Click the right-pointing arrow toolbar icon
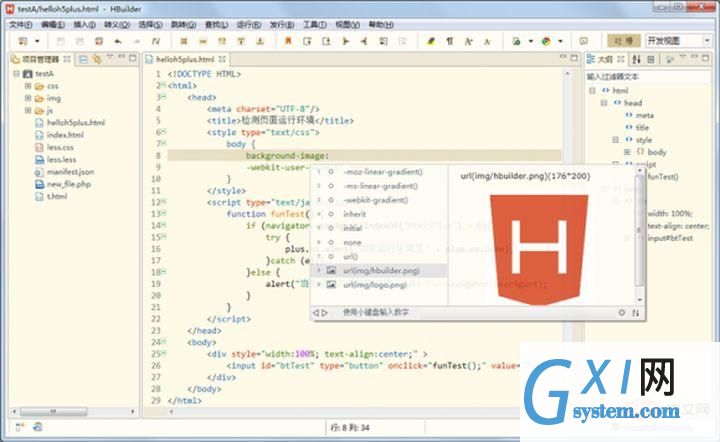Screen dimensions: 720x442 pyautogui.click(x=345, y=41)
